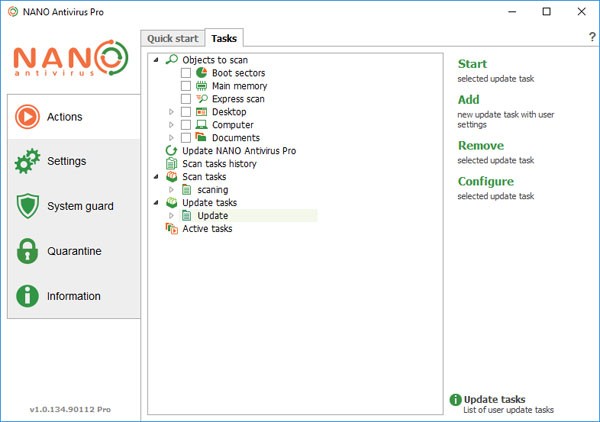Click the Scan tasks history icon
The width and height of the screenshot is (600, 422).
coord(171,164)
